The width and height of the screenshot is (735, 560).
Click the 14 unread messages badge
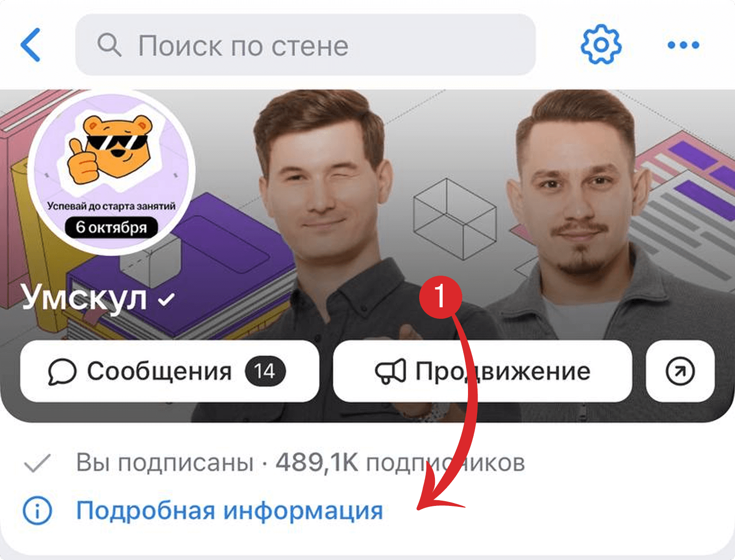coord(265,371)
